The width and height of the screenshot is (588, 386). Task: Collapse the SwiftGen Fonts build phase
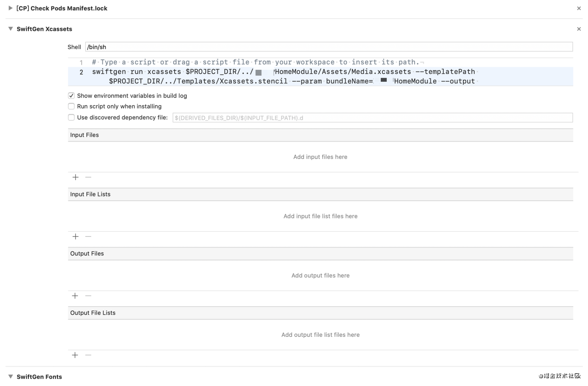pos(11,376)
